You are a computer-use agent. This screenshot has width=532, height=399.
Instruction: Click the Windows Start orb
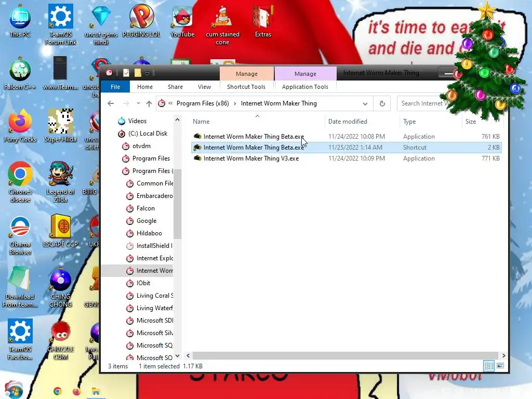click(x=14, y=391)
